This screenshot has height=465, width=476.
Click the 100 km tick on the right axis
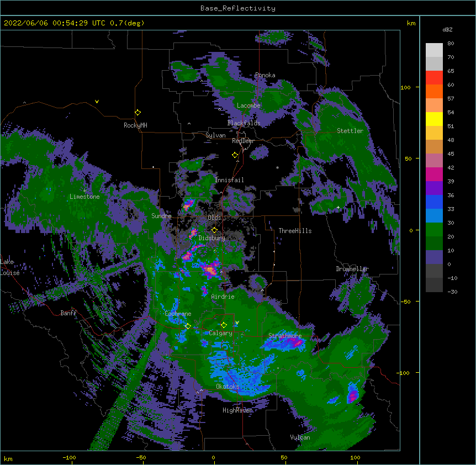click(405, 87)
